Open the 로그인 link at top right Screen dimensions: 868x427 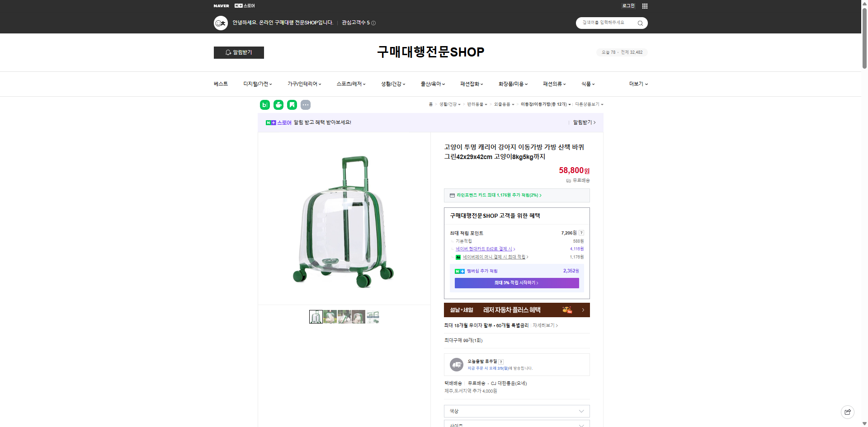tap(628, 5)
